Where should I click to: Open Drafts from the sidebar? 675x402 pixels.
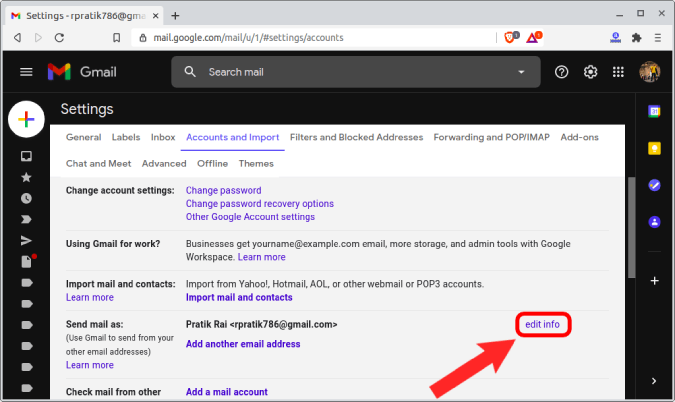click(26, 262)
